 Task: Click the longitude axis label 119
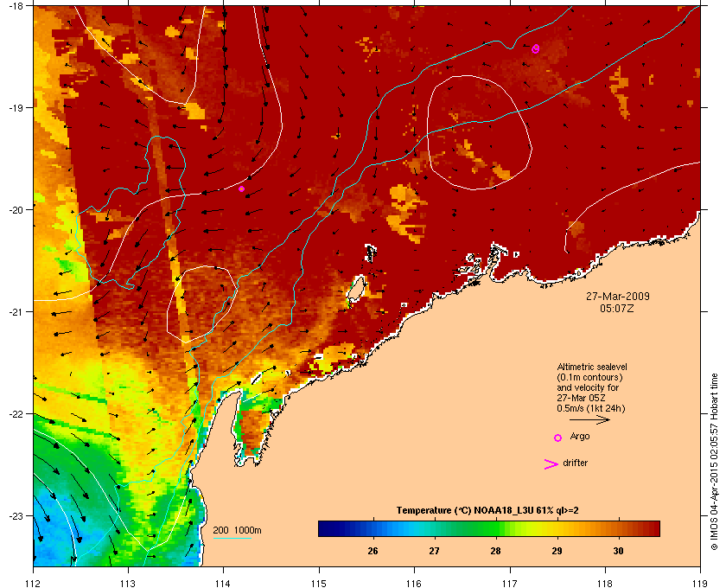[700, 583]
